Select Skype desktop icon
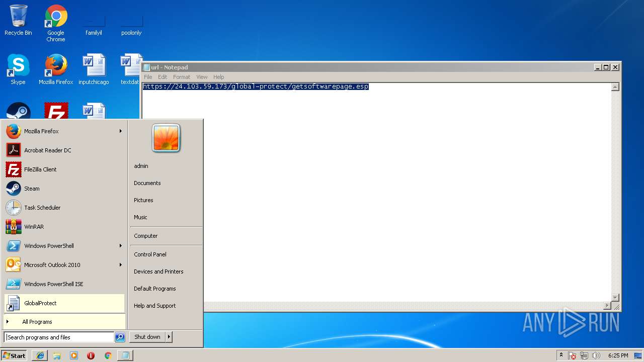 tap(18, 69)
